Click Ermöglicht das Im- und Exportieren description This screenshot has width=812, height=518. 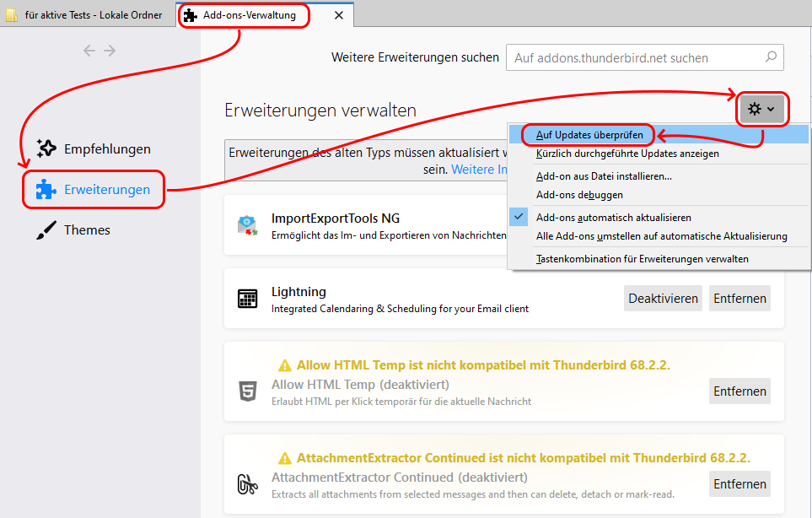point(389,235)
